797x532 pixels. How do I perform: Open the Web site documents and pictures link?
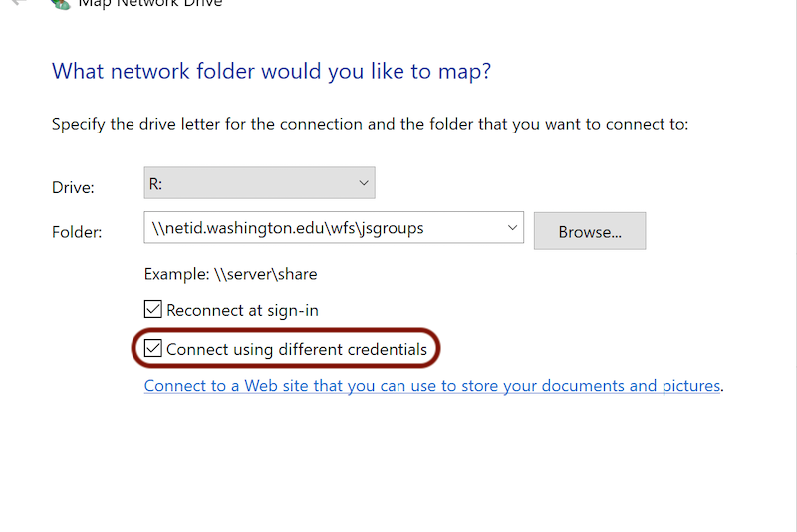point(432,386)
